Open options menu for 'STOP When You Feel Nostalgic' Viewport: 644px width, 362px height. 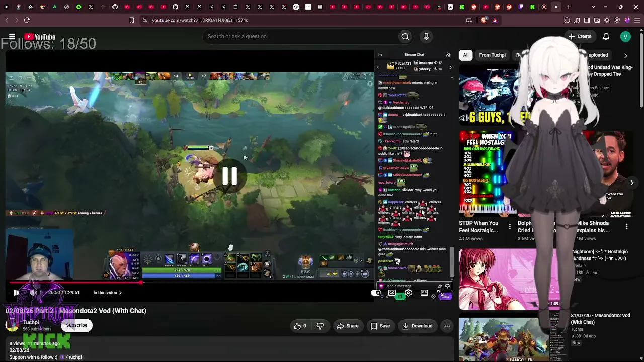[x=510, y=226]
